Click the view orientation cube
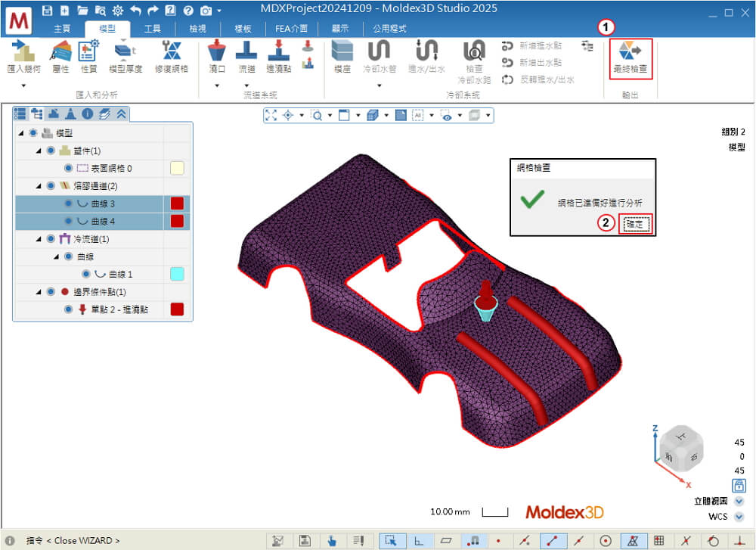 point(681,448)
